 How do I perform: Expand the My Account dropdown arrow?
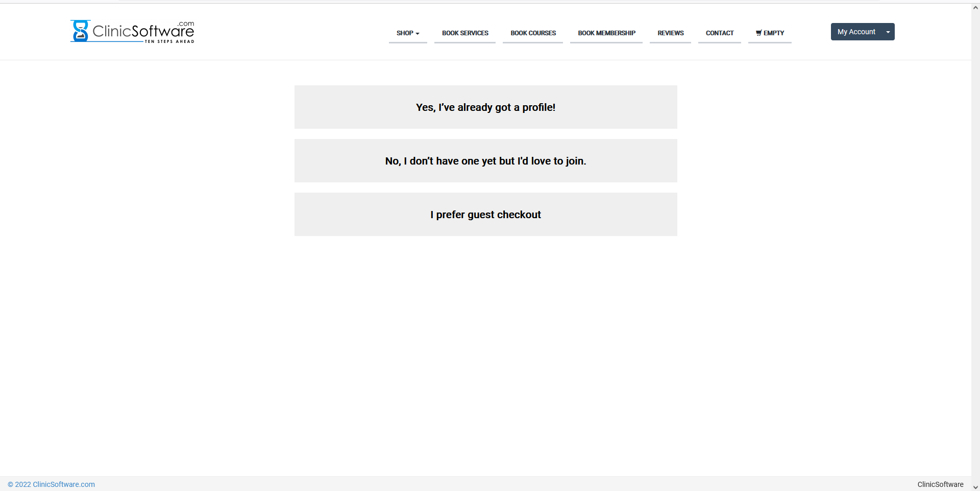[x=888, y=32]
